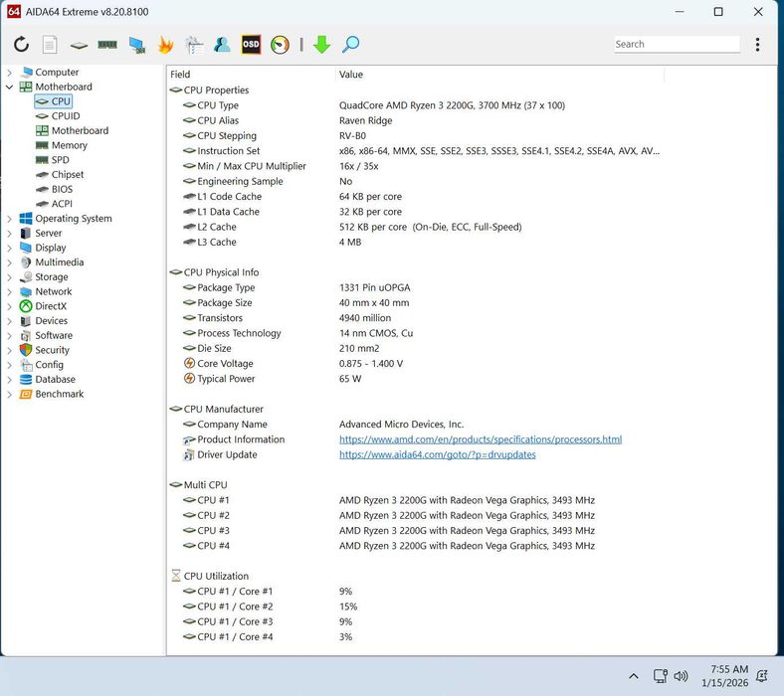This screenshot has width=784, height=696.
Task: Focus the Search input field
Action: 677,44
